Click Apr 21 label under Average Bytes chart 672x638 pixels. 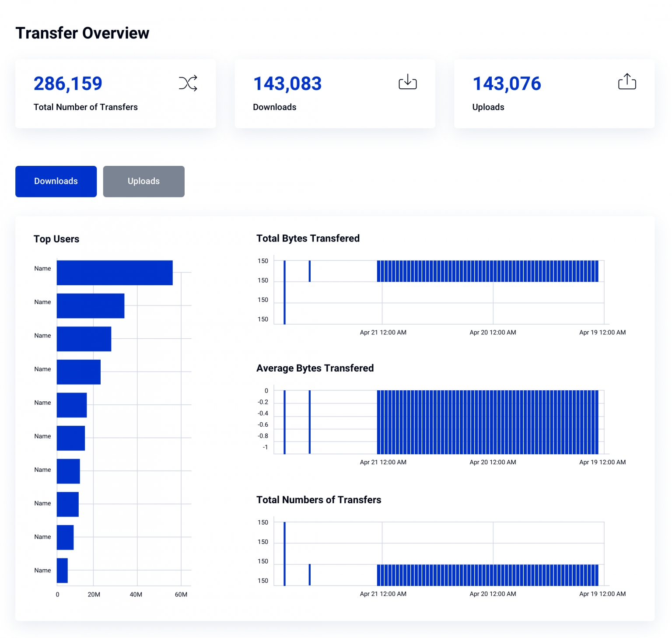coord(383,462)
